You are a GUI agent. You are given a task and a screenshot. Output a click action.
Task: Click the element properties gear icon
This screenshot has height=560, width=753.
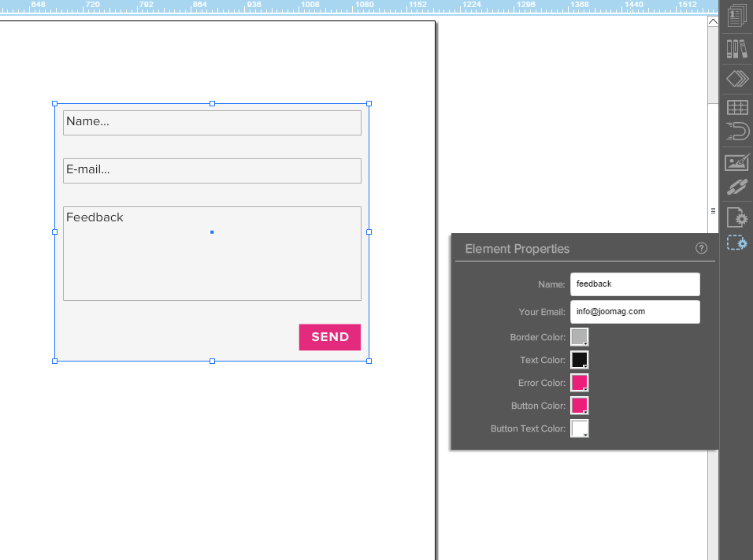pyautogui.click(x=736, y=243)
